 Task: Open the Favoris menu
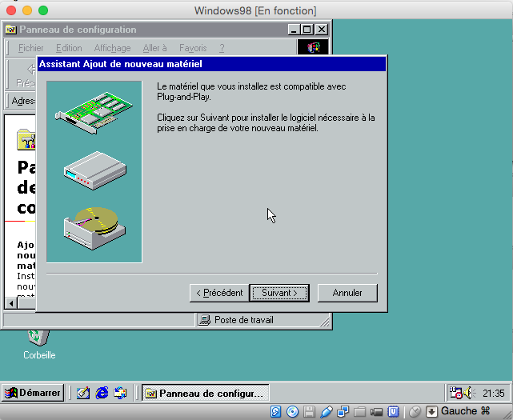coord(193,48)
